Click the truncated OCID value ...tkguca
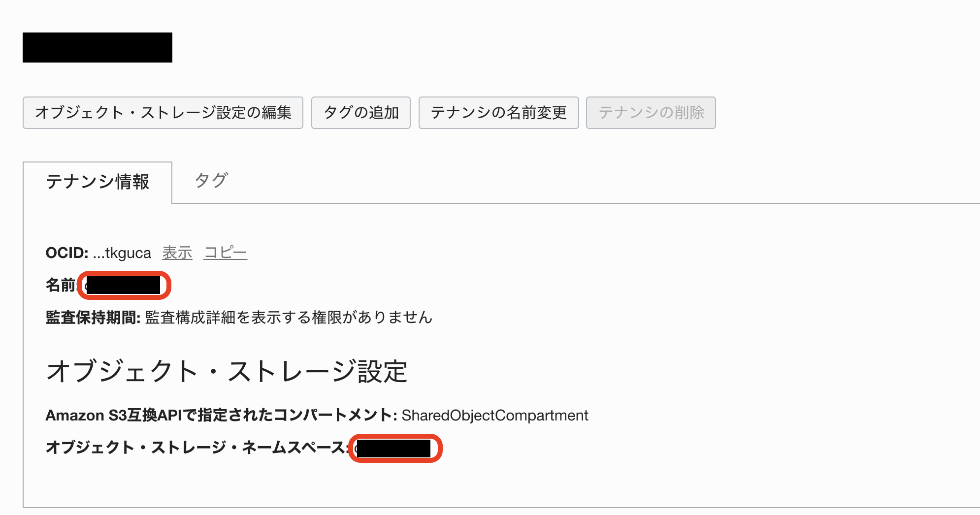 pos(122,253)
